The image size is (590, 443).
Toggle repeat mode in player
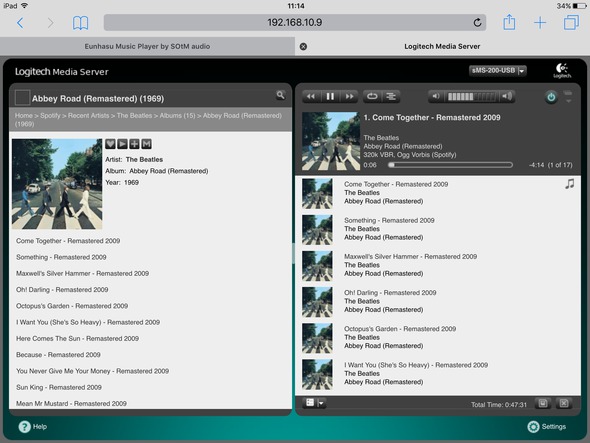372,97
